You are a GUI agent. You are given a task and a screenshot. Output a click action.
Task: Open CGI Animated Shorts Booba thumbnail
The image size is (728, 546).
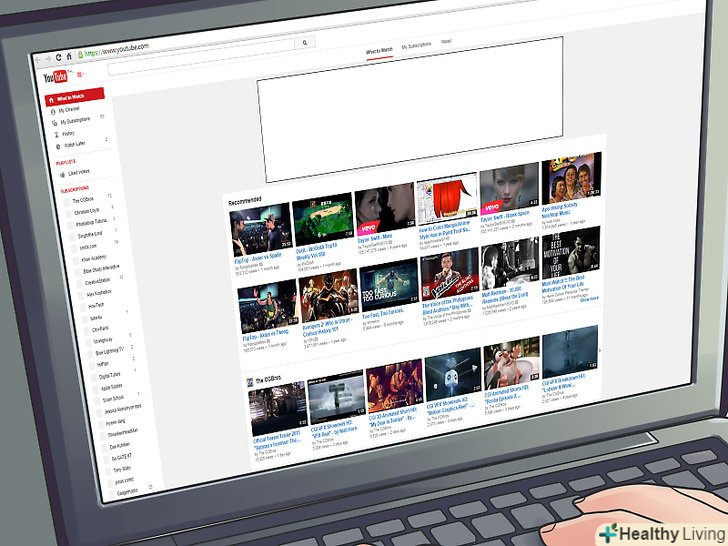coord(511,364)
